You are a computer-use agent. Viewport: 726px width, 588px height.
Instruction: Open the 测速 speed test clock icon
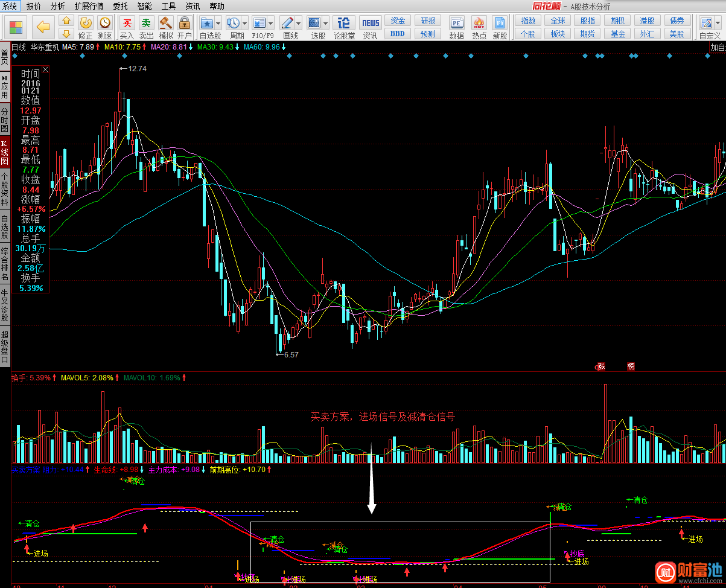pyautogui.click(x=105, y=23)
